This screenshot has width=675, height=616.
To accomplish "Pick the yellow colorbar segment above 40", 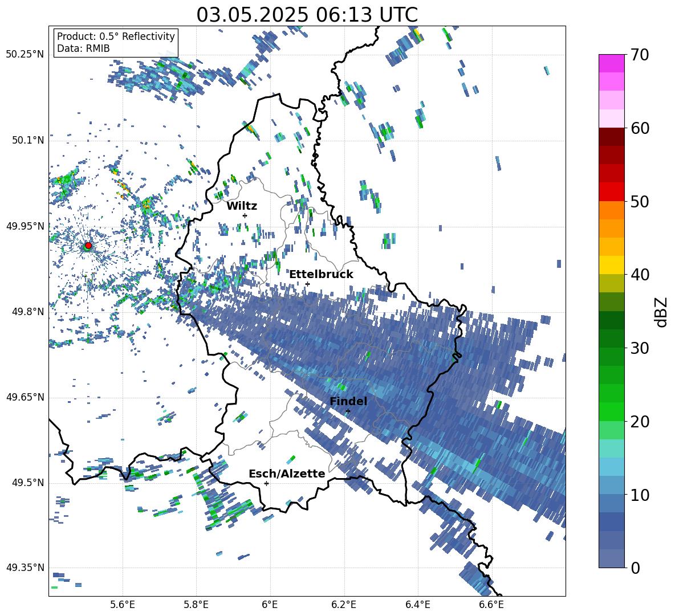I will point(611,266).
